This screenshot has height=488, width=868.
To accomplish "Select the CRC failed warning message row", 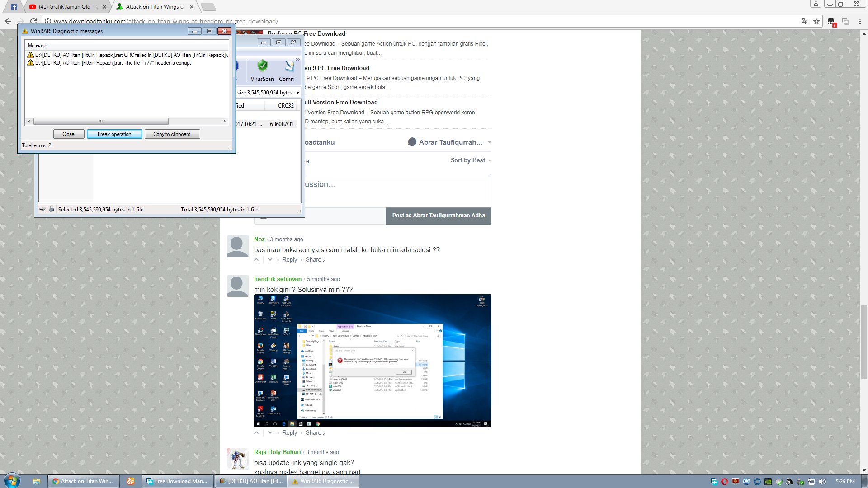I will [127, 55].
